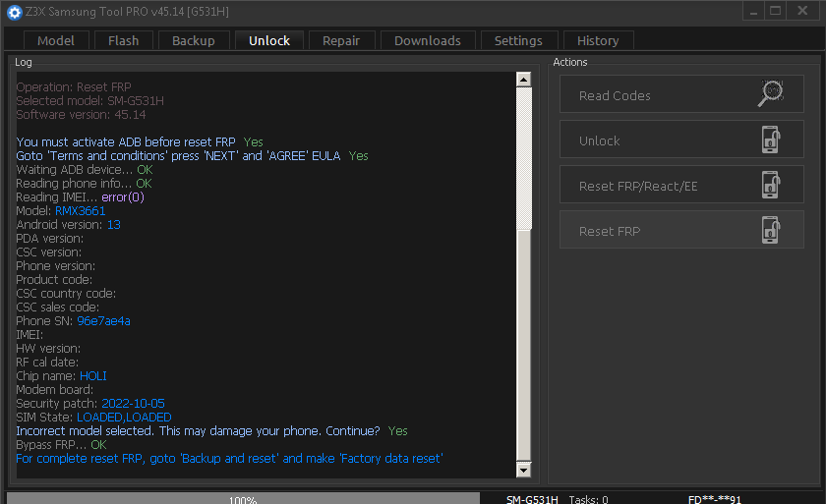Click the 'Terms and conditions' EULA line

click(193, 156)
